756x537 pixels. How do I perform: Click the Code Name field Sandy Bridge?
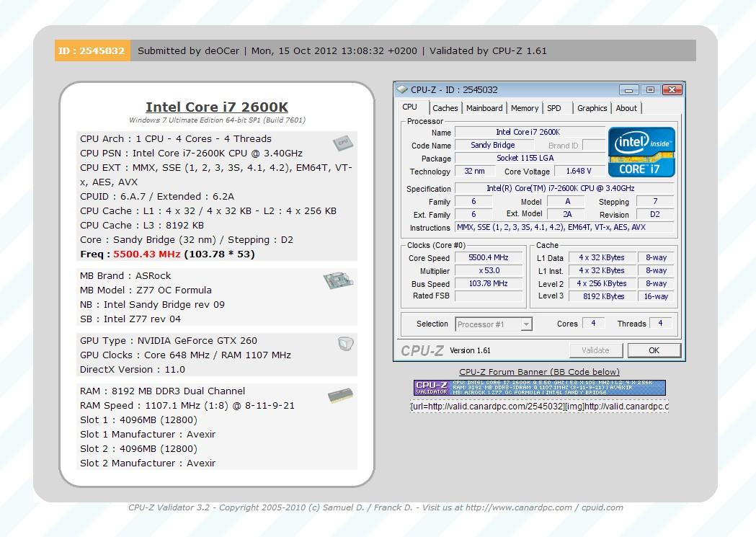point(493,145)
